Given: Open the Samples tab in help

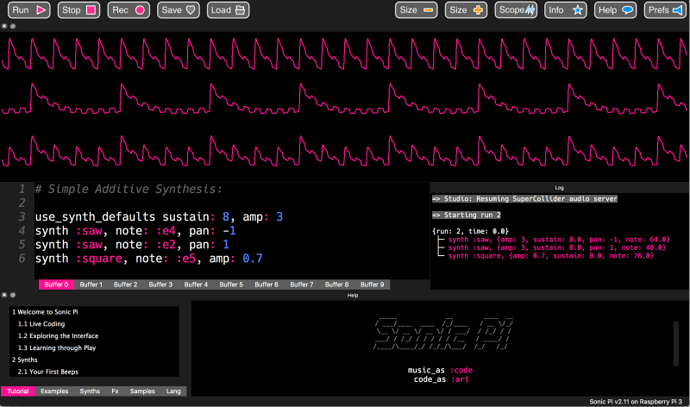Looking at the screenshot, I should (x=144, y=391).
